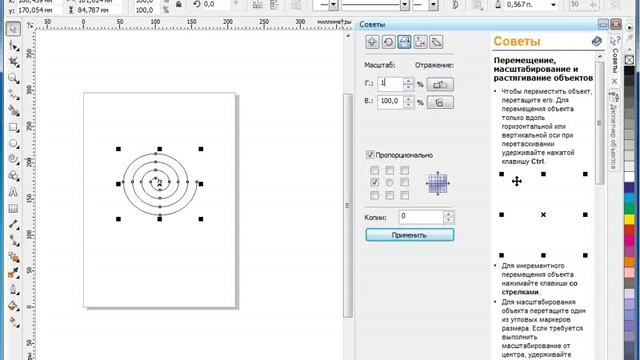Click the spiral's top-right selection handle
Viewport: 640px width, 360px height.
pyautogui.click(x=201, y=149)
